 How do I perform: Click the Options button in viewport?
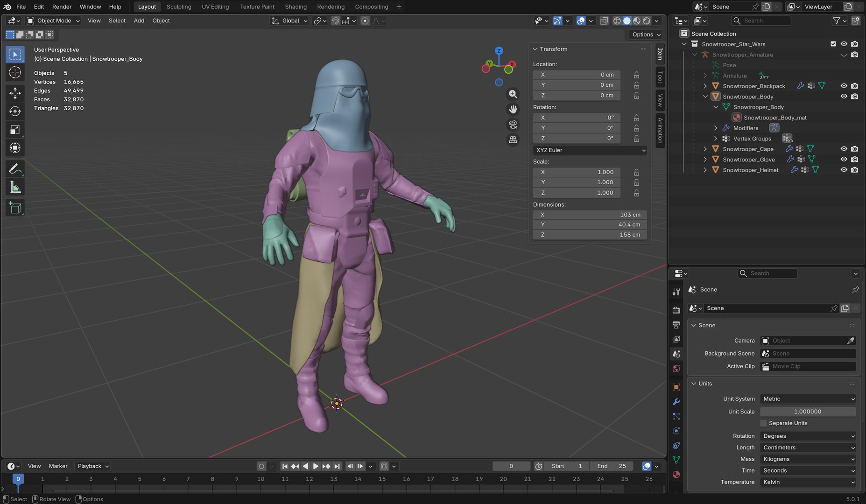pyautogui.click(x=646, y=35)
